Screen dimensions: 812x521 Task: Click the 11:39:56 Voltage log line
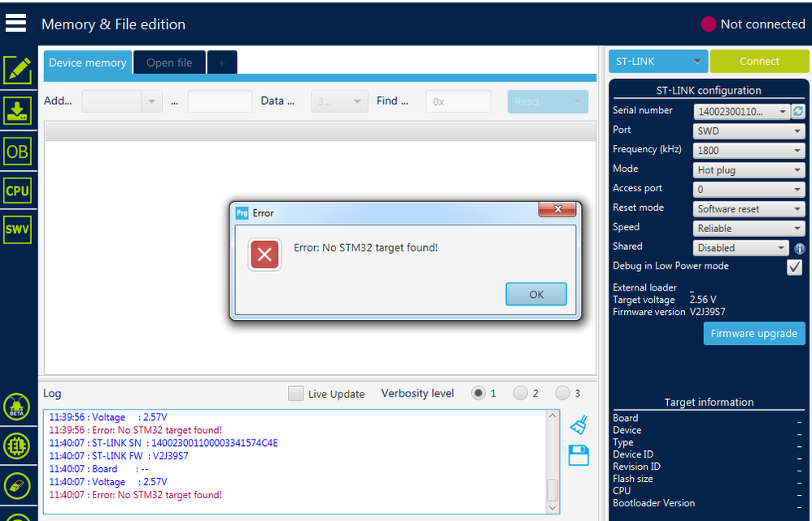tap(108, 417)
